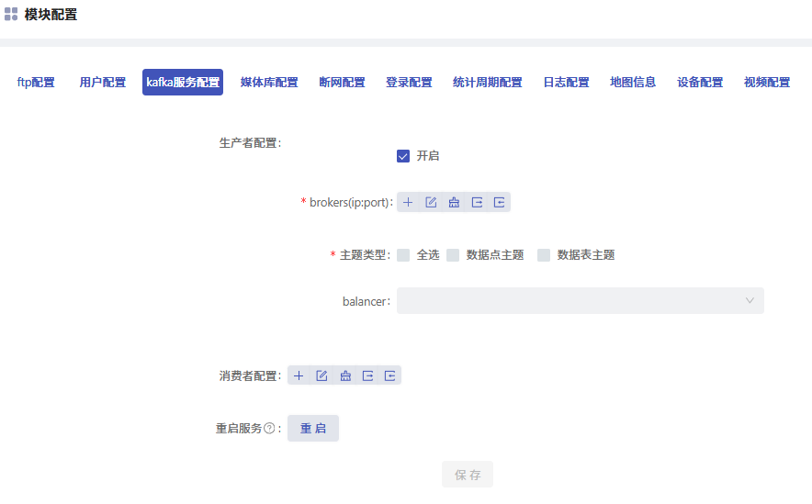812x504 pixels.
Task: Click the 模块配置 page title
Action: point(51,15)
